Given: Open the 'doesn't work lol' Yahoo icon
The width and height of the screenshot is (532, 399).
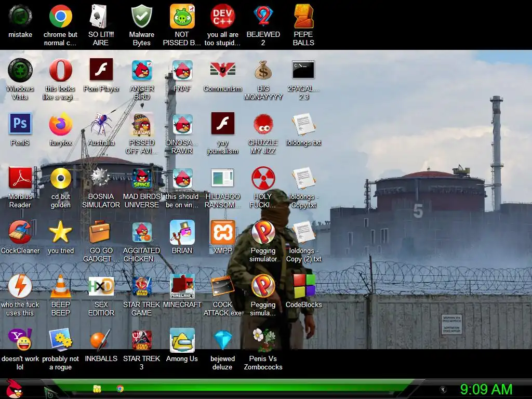Looking at the screenshot, I should point(20,340).
